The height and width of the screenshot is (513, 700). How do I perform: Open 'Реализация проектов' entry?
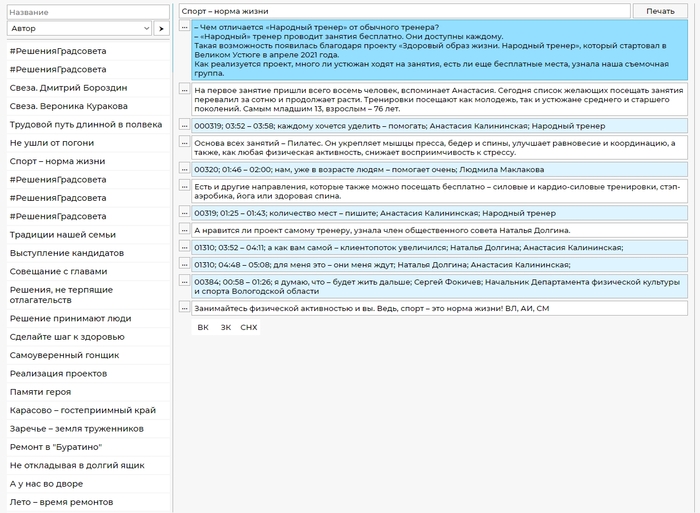(88, 374)
